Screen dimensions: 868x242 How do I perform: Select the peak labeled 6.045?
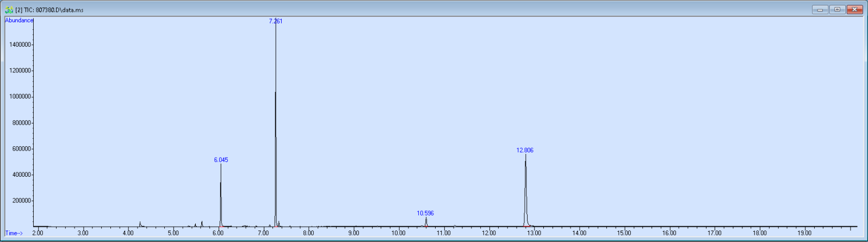221,160
